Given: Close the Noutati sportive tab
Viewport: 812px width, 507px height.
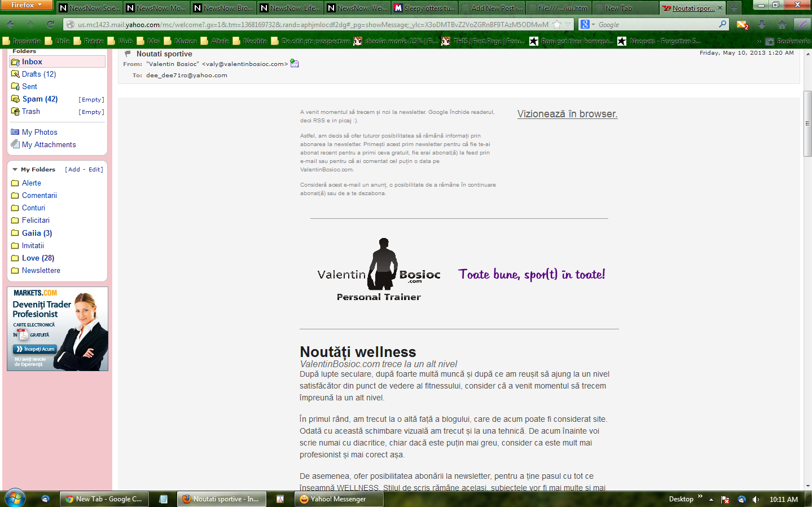Looking at the screenshot, I should tap(719, 8).
